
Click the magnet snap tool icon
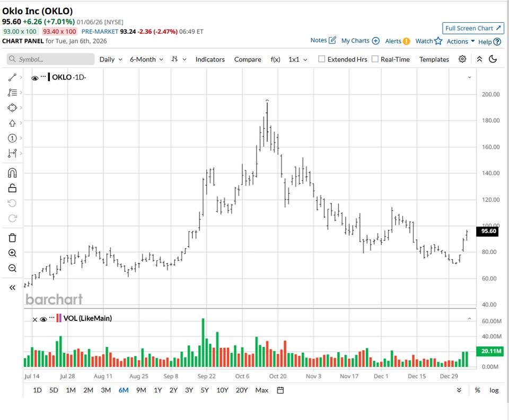[x=12, y=173]
